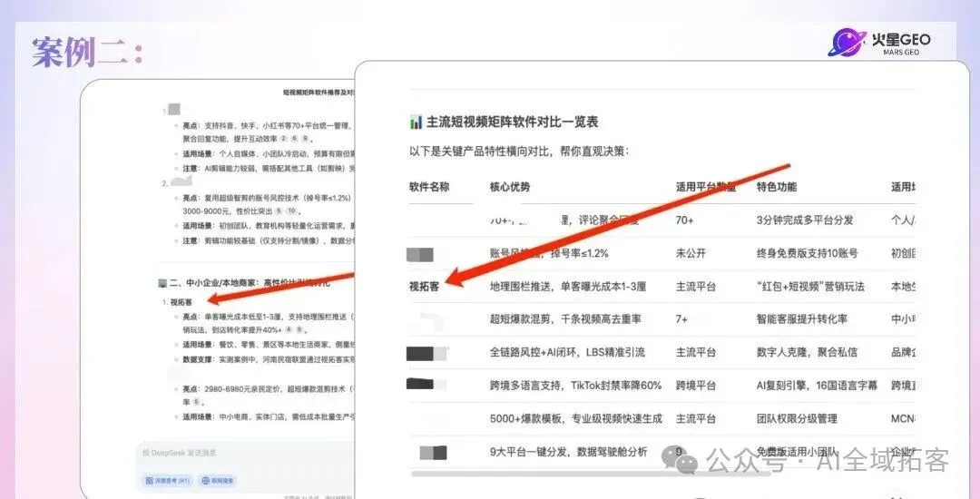Click the 核心优势 column header
980x499 pixels.
pyautogui.click(x=510, y=186)
